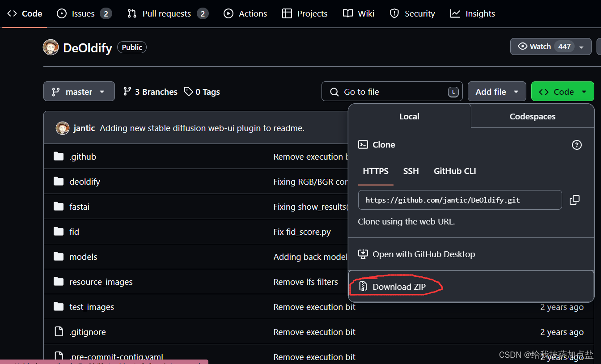Image resolution: width=601 pixels, height=364 pixels.
Task: Open the Code tab
Action: click(x=25, y=14)
